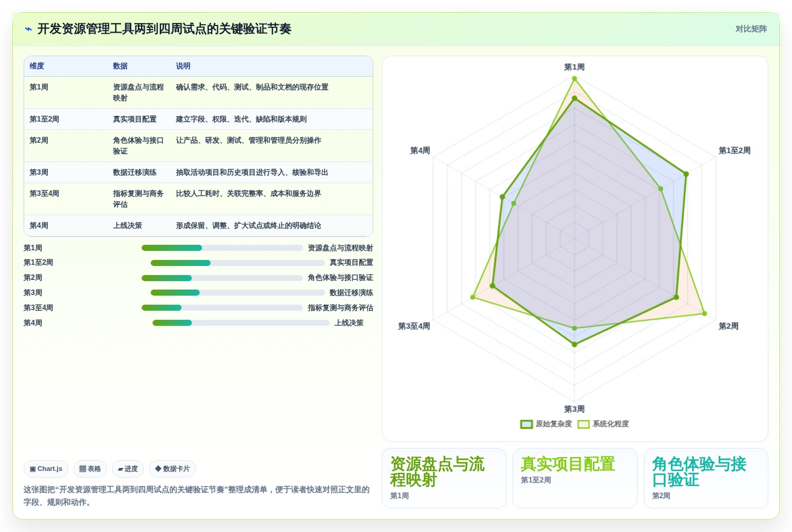Click the 第3周 progress bar
This screenshot has height=532, width=792.
(x=238, y=293)
